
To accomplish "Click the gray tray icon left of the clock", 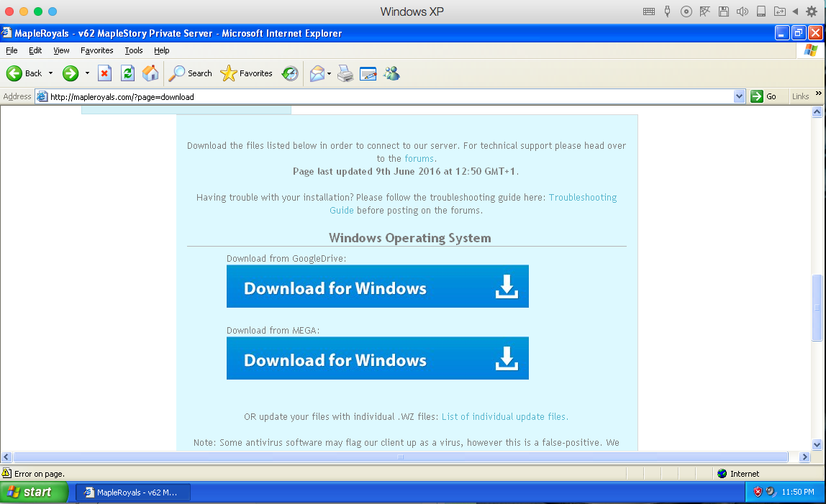I will (x=771, y=492).
